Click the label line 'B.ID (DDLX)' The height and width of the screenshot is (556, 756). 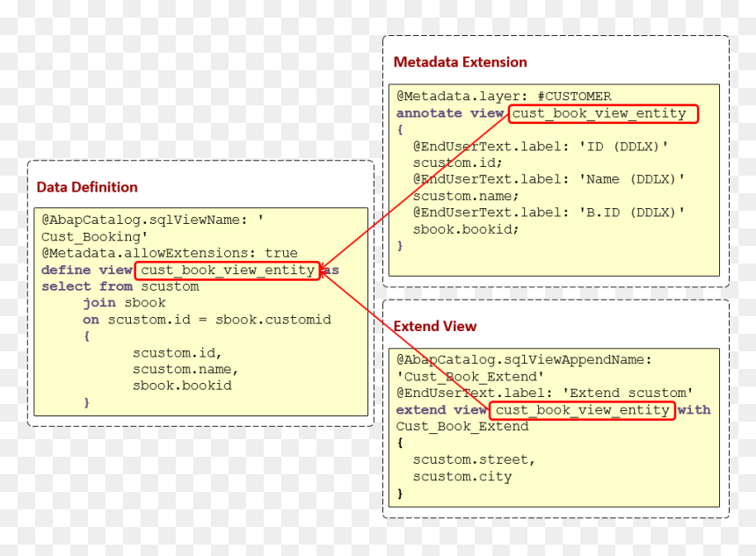pyautogui.click(x=549, y=213)
